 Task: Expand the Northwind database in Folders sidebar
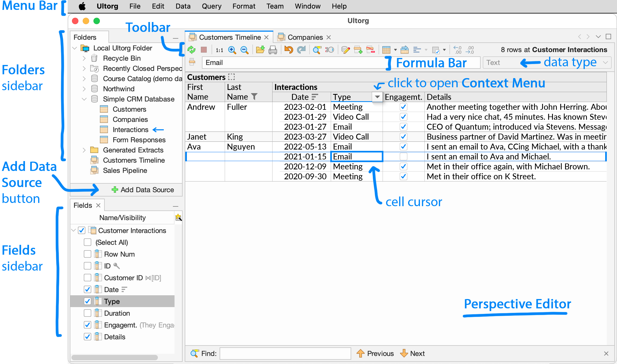(x=84, y=89)
